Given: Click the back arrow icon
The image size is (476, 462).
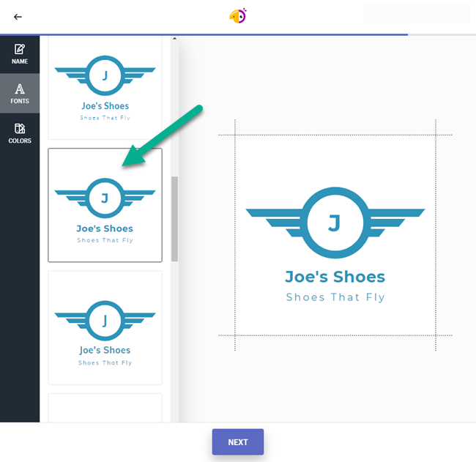Looking at the screenshot, I should (x=18, y=17).
